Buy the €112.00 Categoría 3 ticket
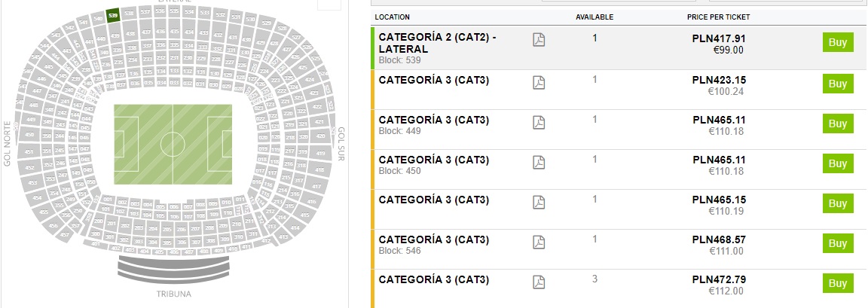Image resolution: width=868 pixels, height=308 pixels. [838, 283]
